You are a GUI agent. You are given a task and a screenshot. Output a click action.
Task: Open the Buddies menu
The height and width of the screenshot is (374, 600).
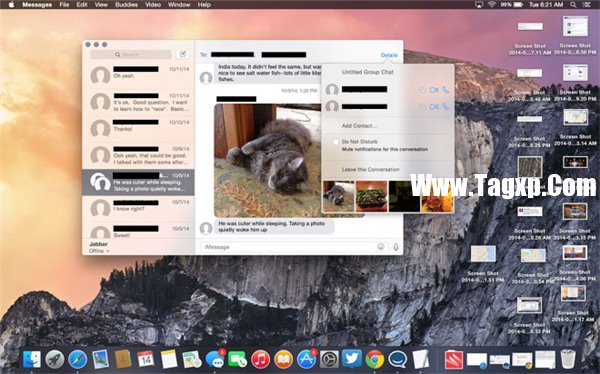(126, 5)
